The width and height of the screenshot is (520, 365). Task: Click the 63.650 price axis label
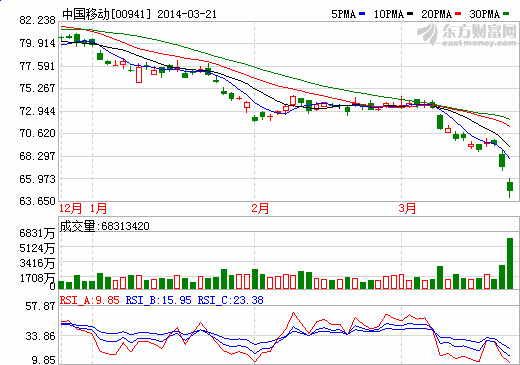[37, 201]
